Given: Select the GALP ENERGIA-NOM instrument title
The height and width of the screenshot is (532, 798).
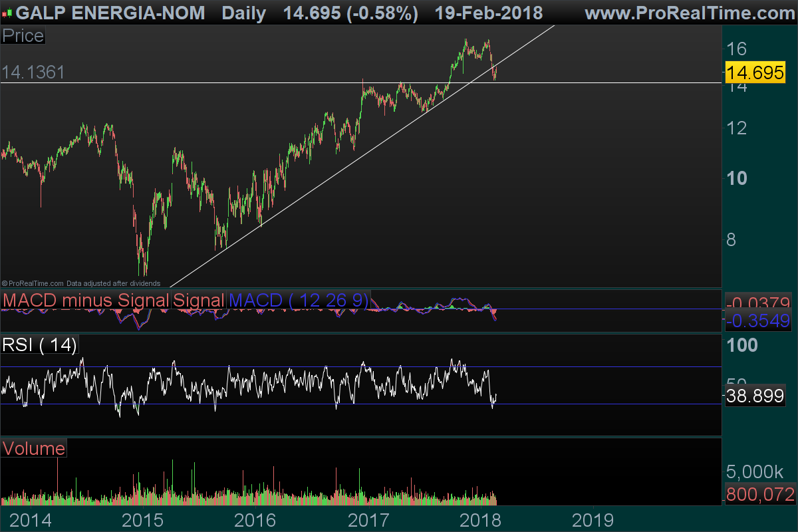Looking at the screenshot, I should (x=110, y=13).
